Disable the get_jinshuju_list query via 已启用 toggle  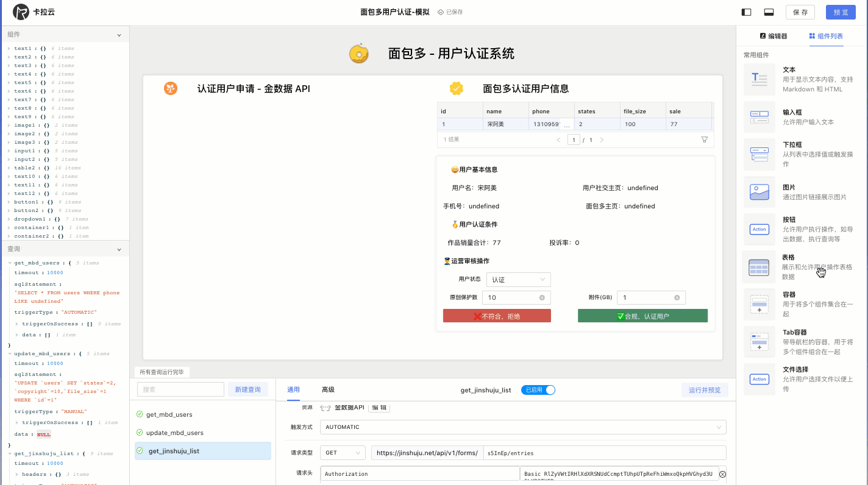(538, 389)
